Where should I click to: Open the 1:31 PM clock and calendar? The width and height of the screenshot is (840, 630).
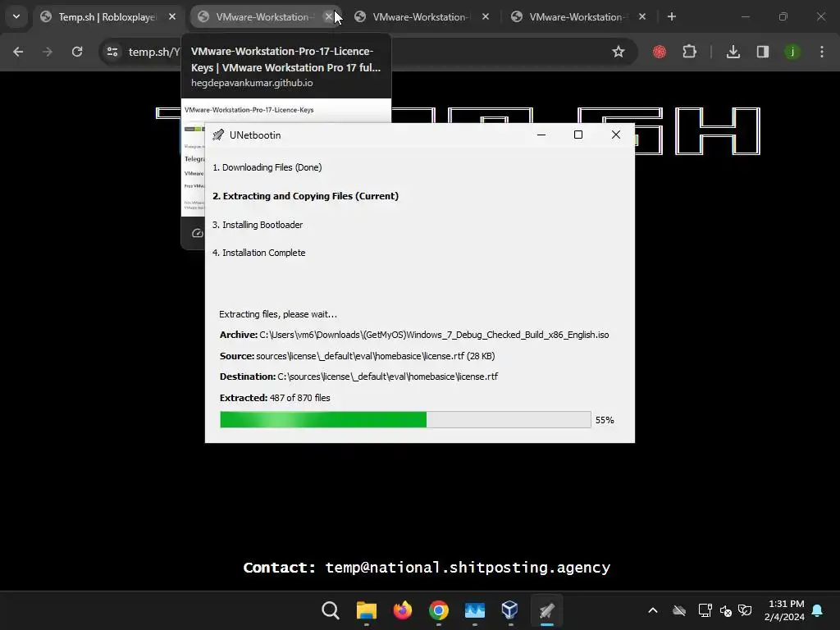(784, 610)
